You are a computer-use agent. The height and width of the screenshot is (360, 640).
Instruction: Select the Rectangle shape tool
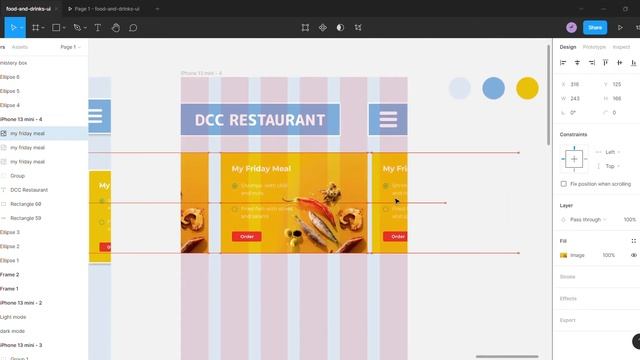[x=56, y=27]
